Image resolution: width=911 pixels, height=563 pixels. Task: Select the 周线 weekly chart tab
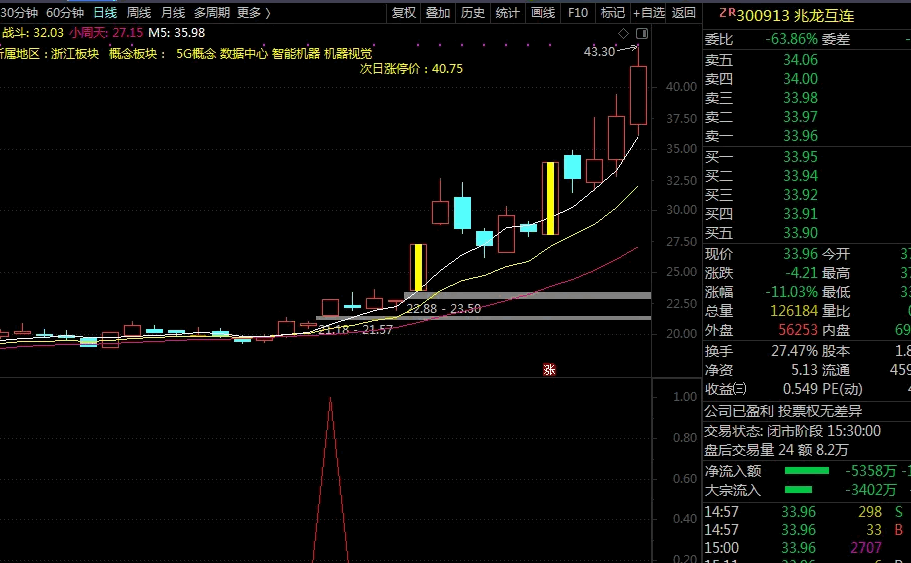pos(139,12)
